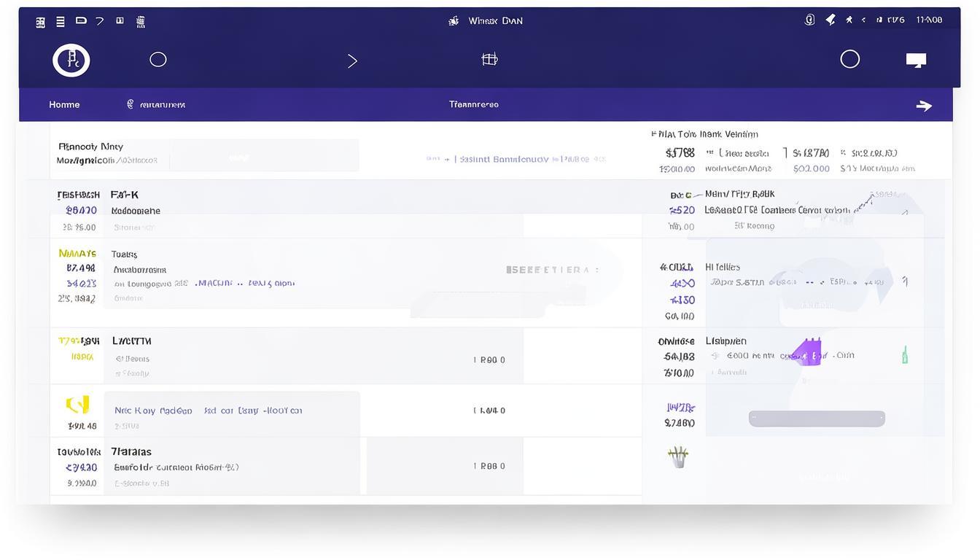Click the pin icon in system tray
This screenshot has height=560, width=980.
(831, 20)
